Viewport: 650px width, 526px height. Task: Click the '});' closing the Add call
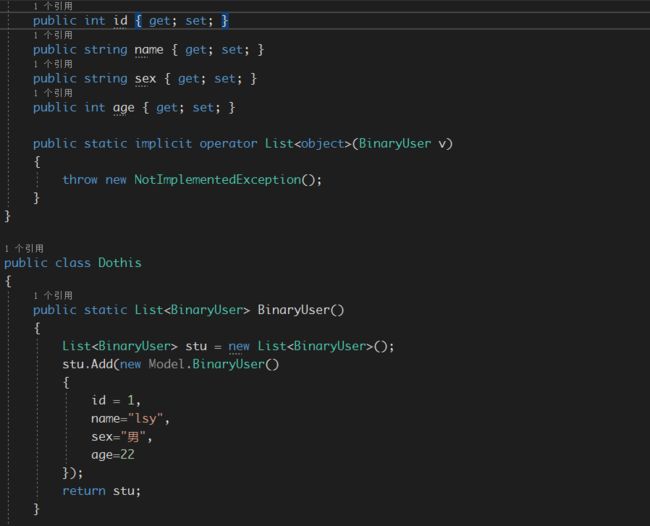click(73, 473)
